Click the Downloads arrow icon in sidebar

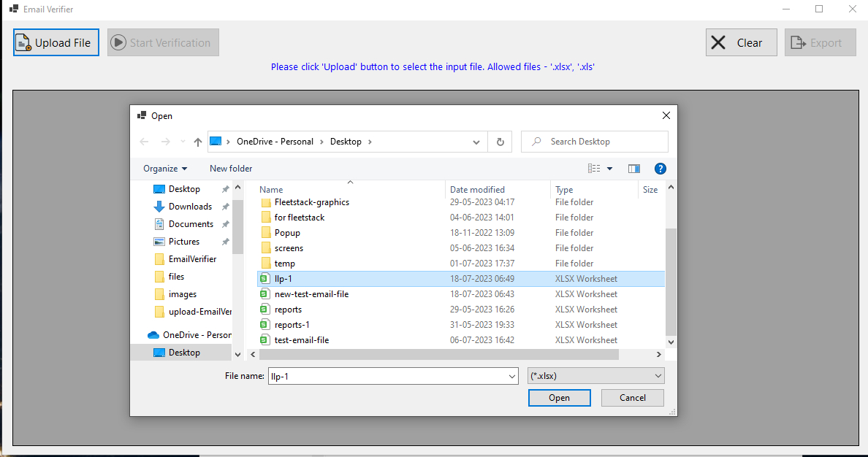click(x=159, y=207)
